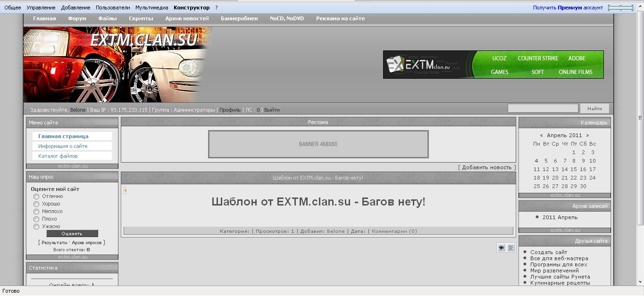Click the small orange arrow in the news entry
The width and height of the screenshot is (644, 296).
[125, 190]
